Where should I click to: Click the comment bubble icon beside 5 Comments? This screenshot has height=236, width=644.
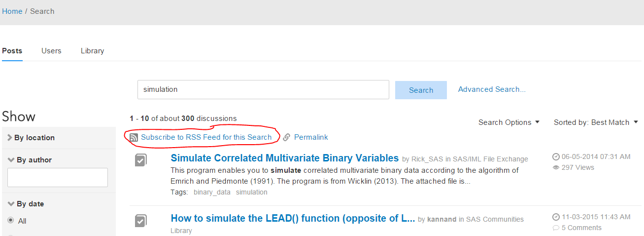(x=556, y=228)
